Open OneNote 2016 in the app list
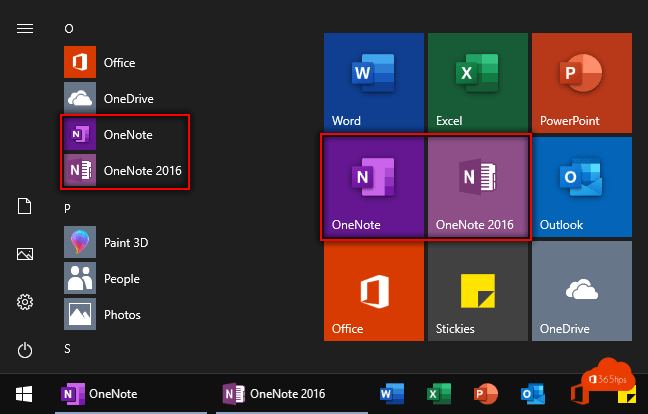The image size is (648, 414). (123, 170)
